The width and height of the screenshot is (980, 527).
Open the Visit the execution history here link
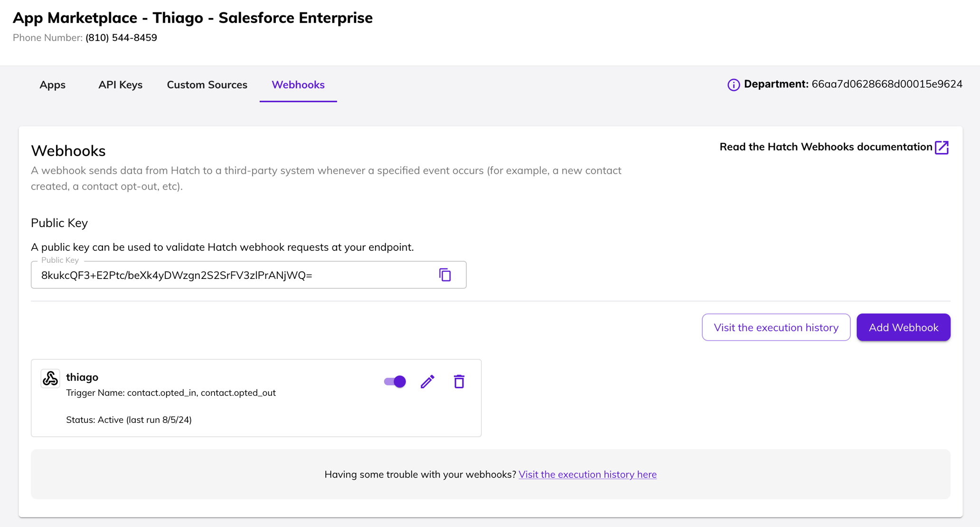[x=587, y=474]
